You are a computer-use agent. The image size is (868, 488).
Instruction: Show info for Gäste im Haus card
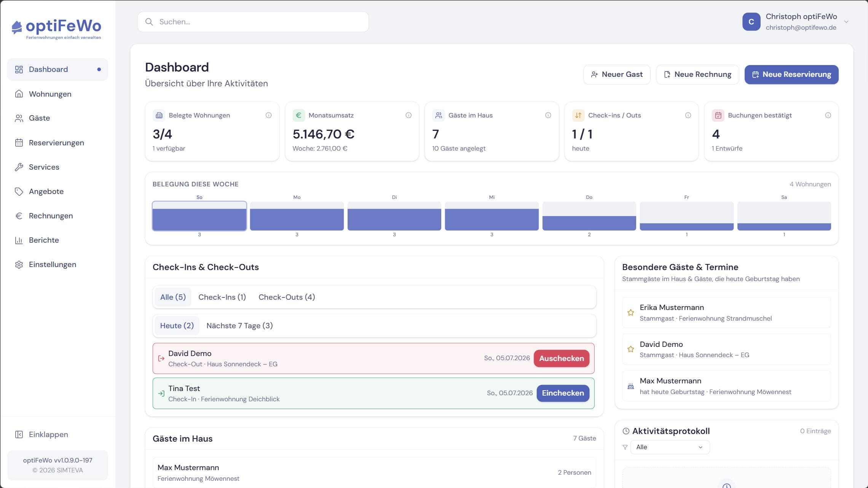coord(548,115)
